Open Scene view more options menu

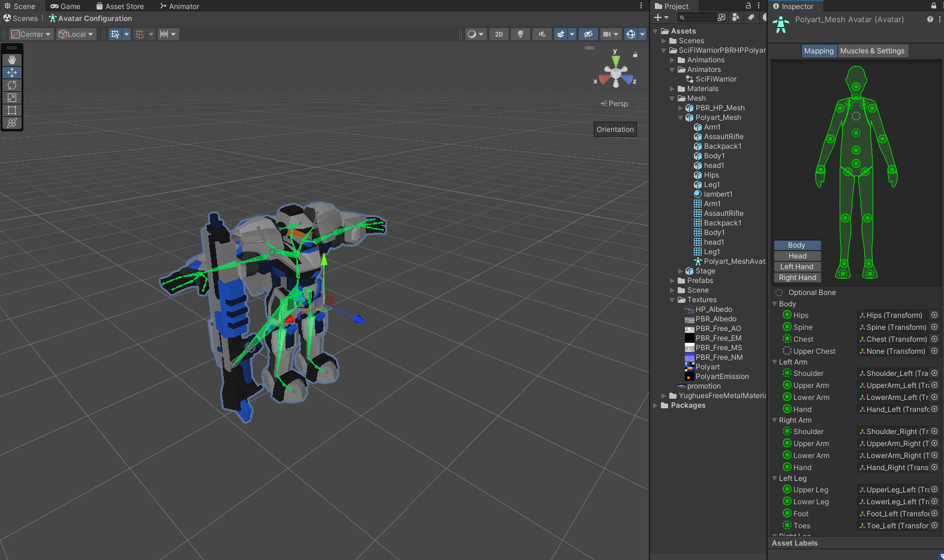tap(641, 6)
